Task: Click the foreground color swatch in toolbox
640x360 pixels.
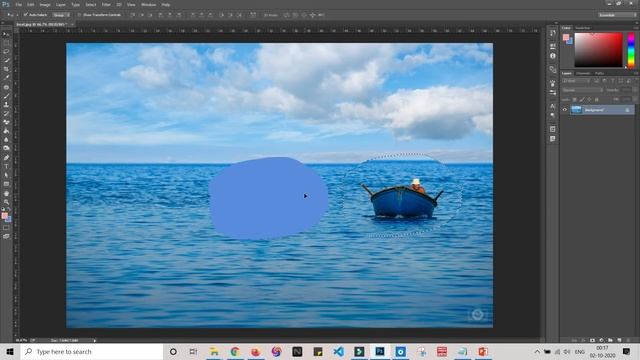Action: [x=4, y=215]
